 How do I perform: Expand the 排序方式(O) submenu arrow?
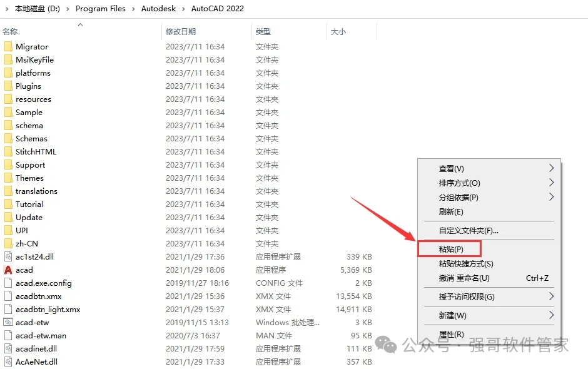[551, 182]
